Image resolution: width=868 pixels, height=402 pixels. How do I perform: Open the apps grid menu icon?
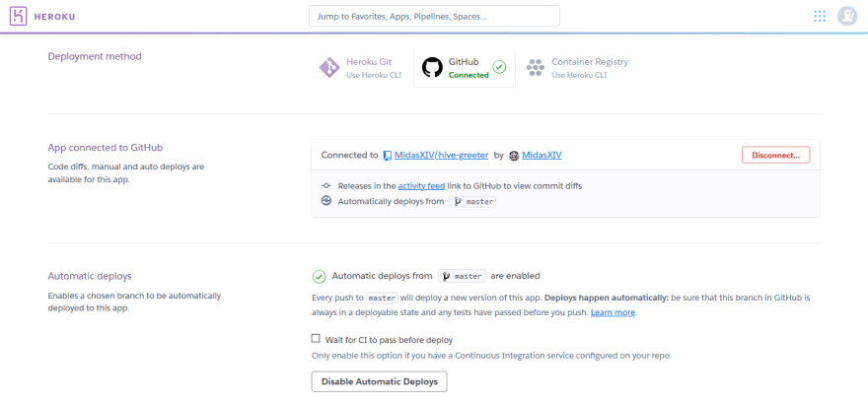(820, 16)
